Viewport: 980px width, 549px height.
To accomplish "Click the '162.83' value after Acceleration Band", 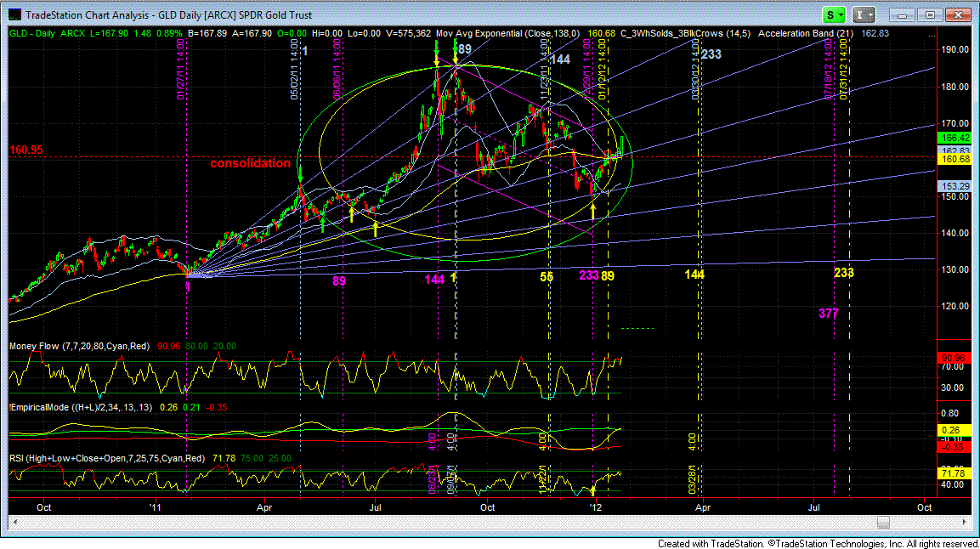I will [875, 33].
